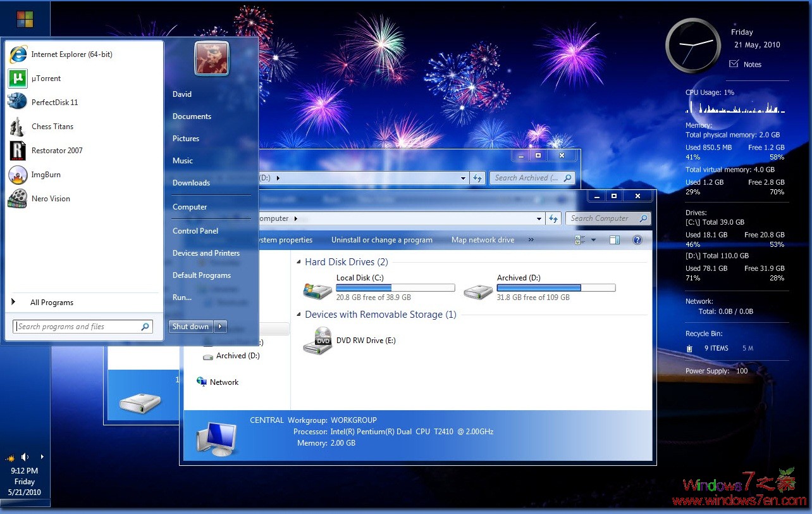The height and width of the screenshot is (514, 812).
Task: Click the volume speaker icon in the taskbar
Action: pyautogui.click(x=25, y=456)
